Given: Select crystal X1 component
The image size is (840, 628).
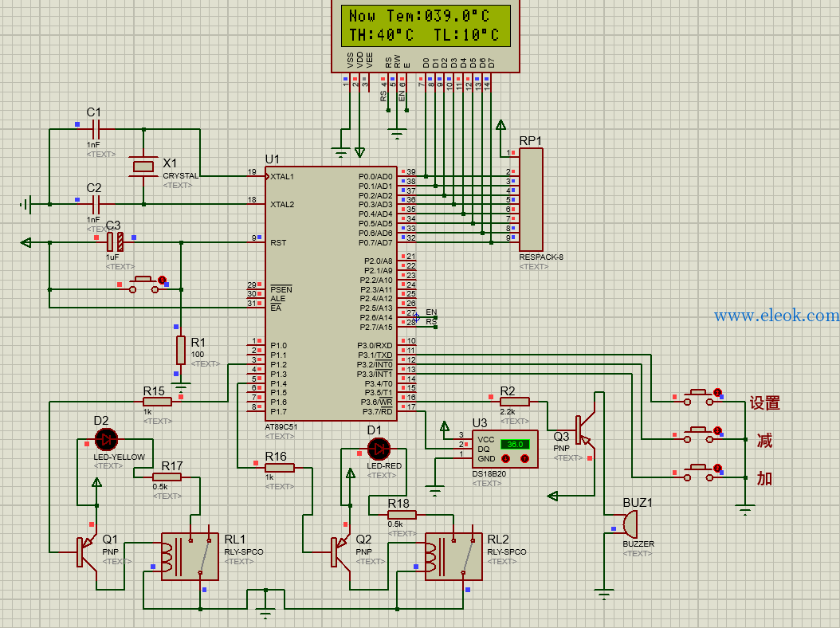Looking at the screenshot, I should tap(143, 167).
